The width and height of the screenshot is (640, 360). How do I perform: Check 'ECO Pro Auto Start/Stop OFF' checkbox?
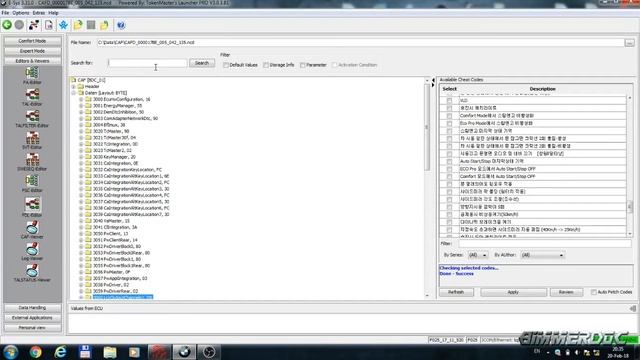coord(449,169)
